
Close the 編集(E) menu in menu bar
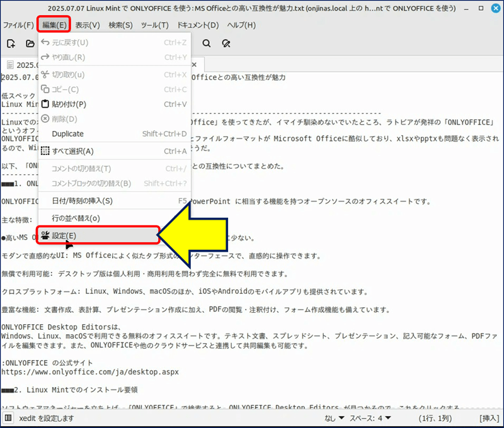(54, 25)
